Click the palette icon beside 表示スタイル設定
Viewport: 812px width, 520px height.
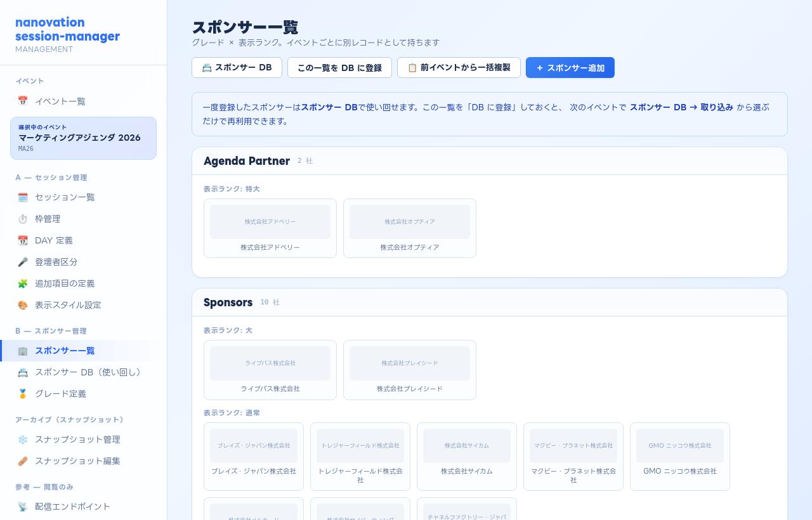coord(23,305)
